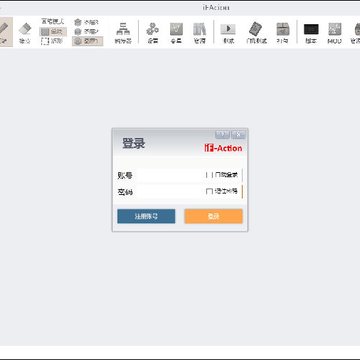Image resolution: width=360 pixels, height=360 pixels.
Task: Run test with the play icon
Action: (228, 33)
